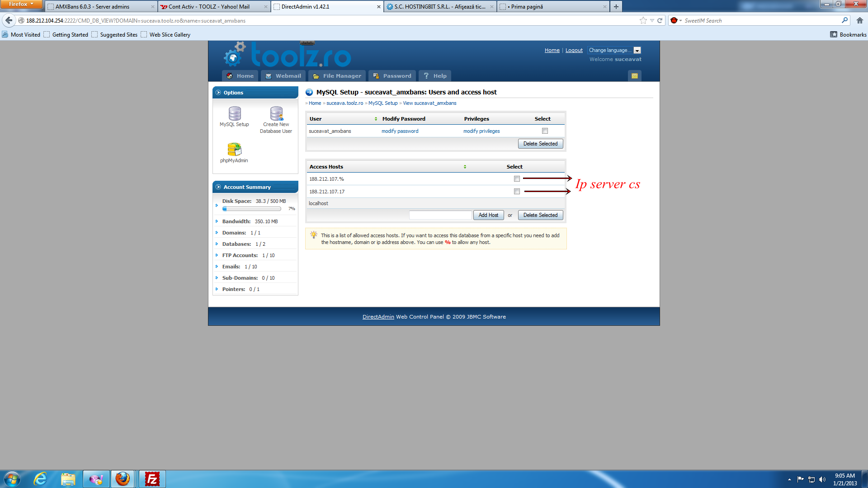Open the MySQL Setup database icon
Image resolution: width=868 pixels, height=488 pixels.
click(234, 114)
